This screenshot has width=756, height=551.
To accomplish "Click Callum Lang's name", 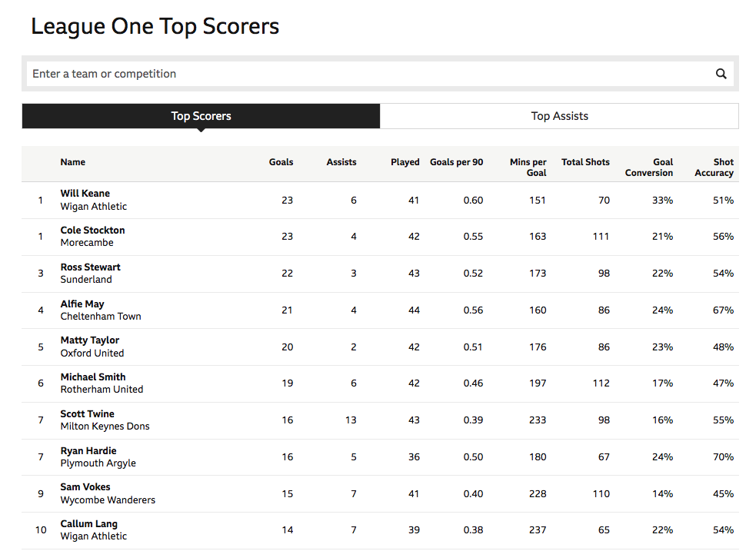I will [88, 524].
